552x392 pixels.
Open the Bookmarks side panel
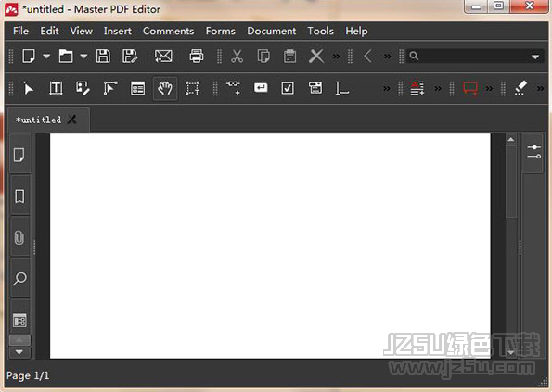coord(19,196)
